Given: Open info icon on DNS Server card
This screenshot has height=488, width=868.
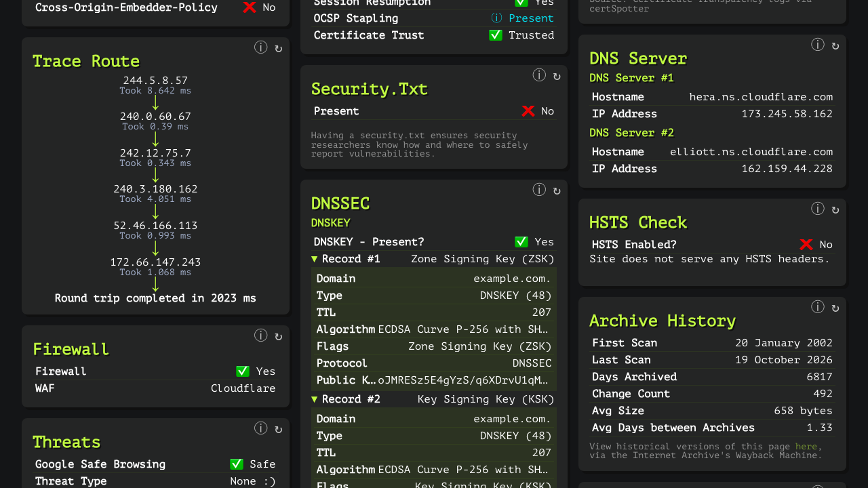Looking at the screenshot, I should point(818,45).
